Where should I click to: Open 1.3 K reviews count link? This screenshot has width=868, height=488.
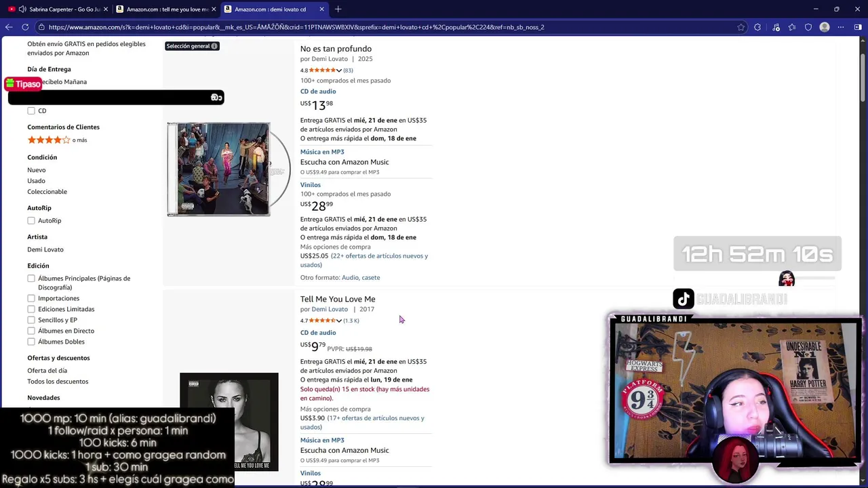[351, 321]
